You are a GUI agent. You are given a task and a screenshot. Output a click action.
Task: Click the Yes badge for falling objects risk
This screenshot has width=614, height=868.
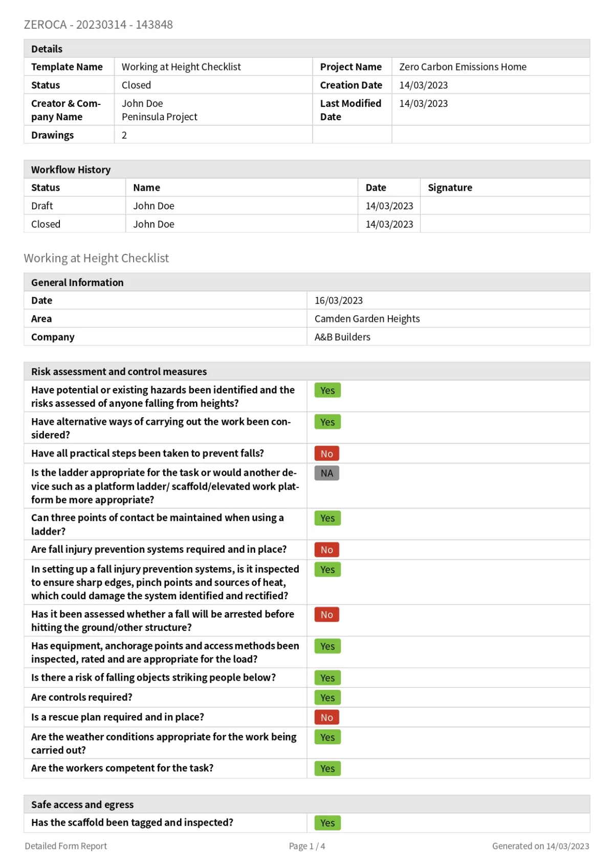(327, 678)
